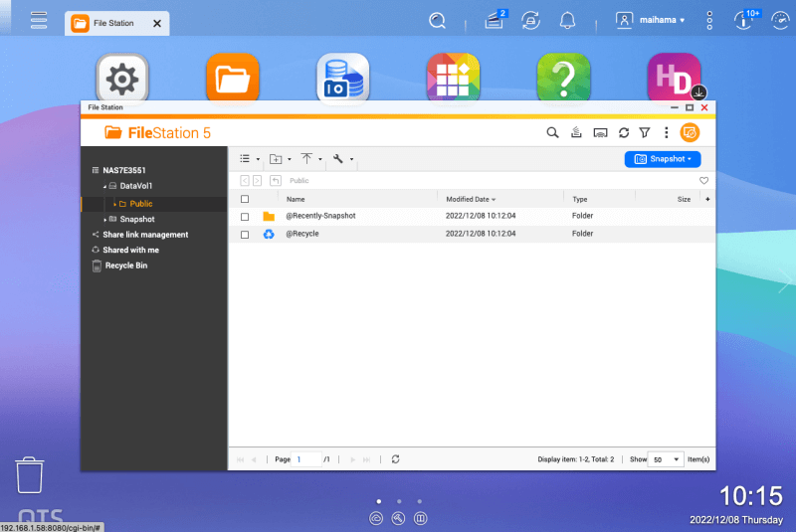Open the Show 50 items combo box
Screen dimensions: 796x532
point(666,459)
